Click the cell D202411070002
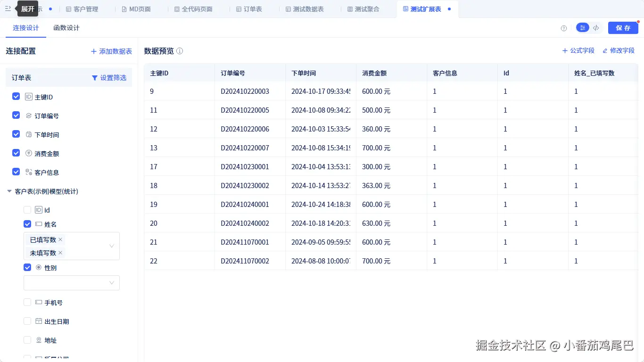This screenshot has width=644, height=362. pyautogui.click(x=250, y=261)
